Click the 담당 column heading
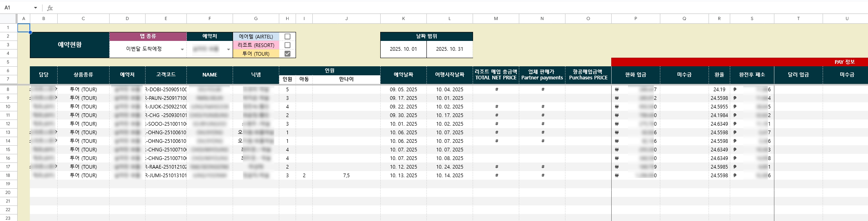 tap(44, 75)
